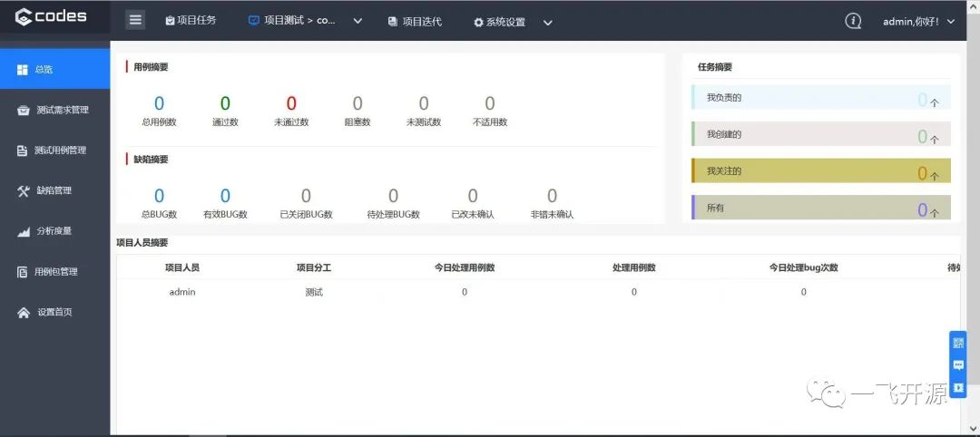Open 用例包管理 in the sidebar
Image resolution: width=980 pixels, height=437 pixels.
[55, 272]
